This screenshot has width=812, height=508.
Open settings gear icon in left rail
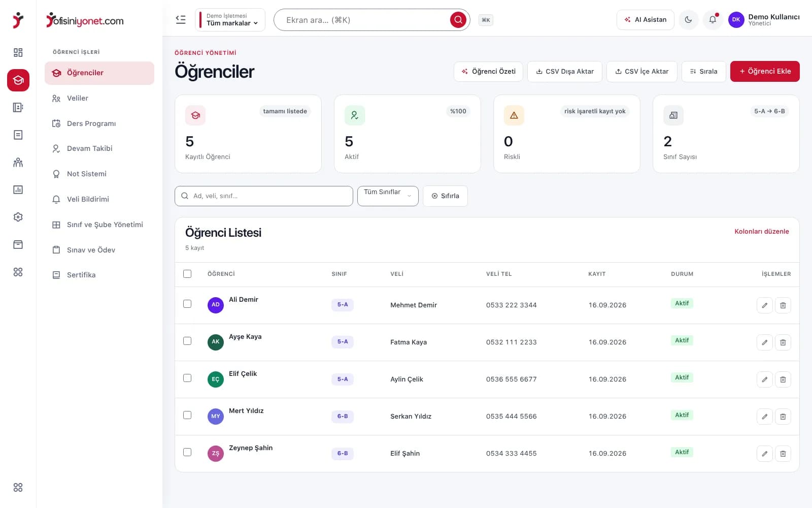(x=18, y=217)
